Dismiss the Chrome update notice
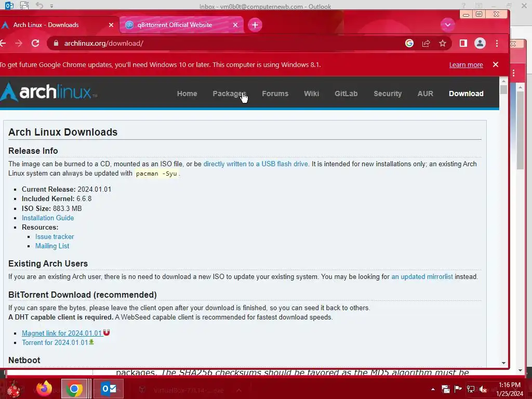 pyautogui.click(x=495, y=64)
